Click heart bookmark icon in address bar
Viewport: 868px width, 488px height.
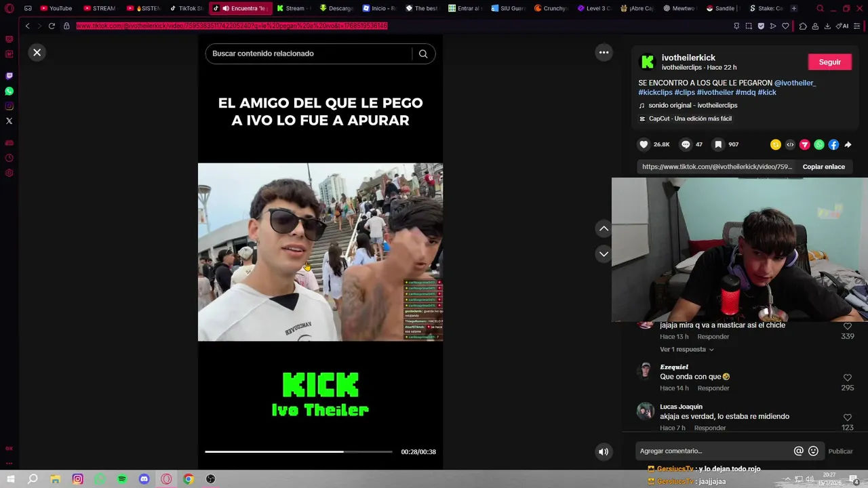coord(785,26)
